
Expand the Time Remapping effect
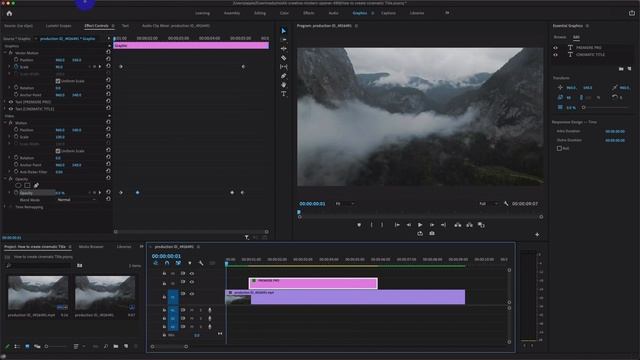point(5,207)
